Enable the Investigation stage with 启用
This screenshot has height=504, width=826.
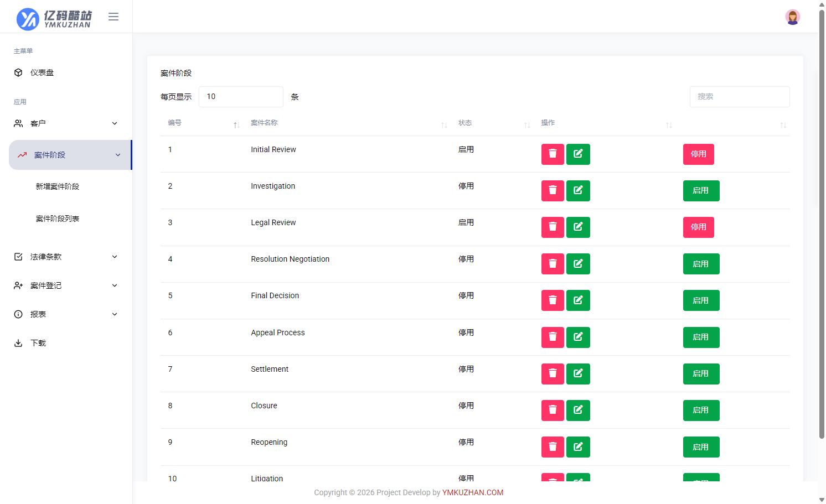pyautogui.click(x=701, y=191)
